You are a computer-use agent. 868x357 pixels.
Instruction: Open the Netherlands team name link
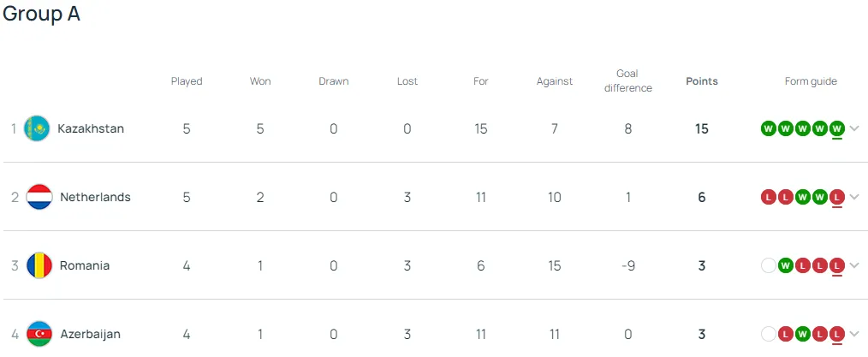(x=95, y=197)
